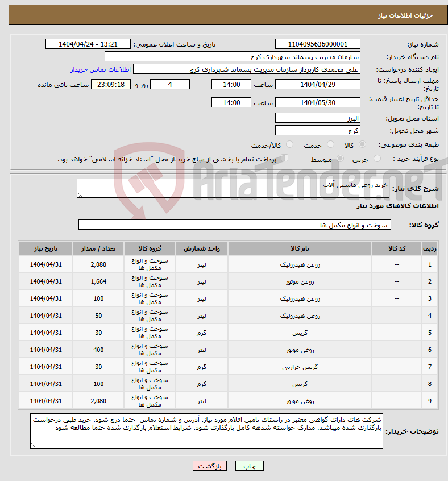The height and width of the screenshot is (481, 448).
Task: Click the request creator name field
Action: pyautogui.click(x=247, y=69)
